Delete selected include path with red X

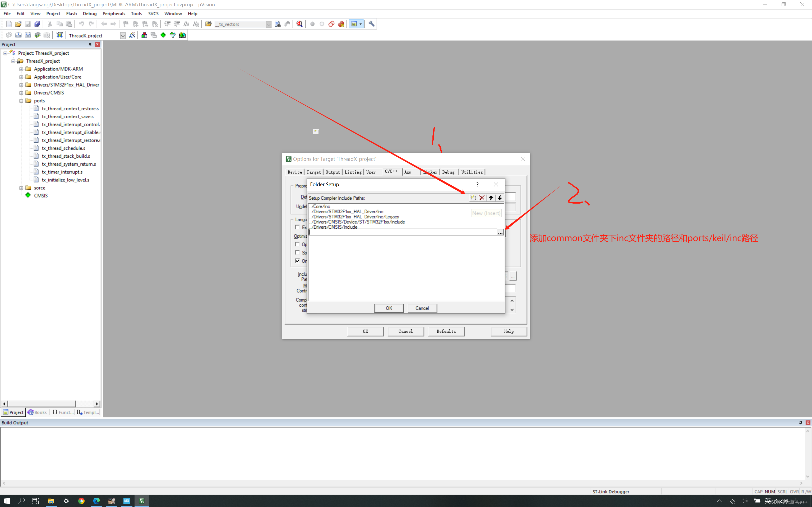click(x=482, y=198)
